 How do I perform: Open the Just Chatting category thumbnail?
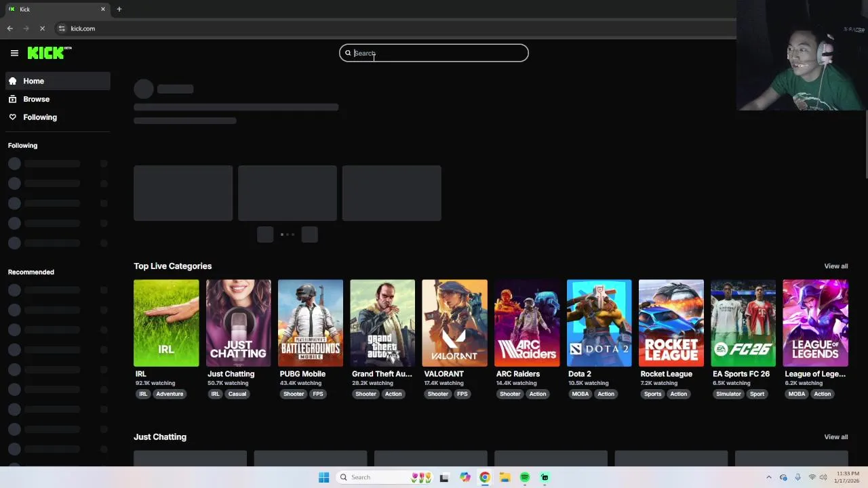pos(238,323)
